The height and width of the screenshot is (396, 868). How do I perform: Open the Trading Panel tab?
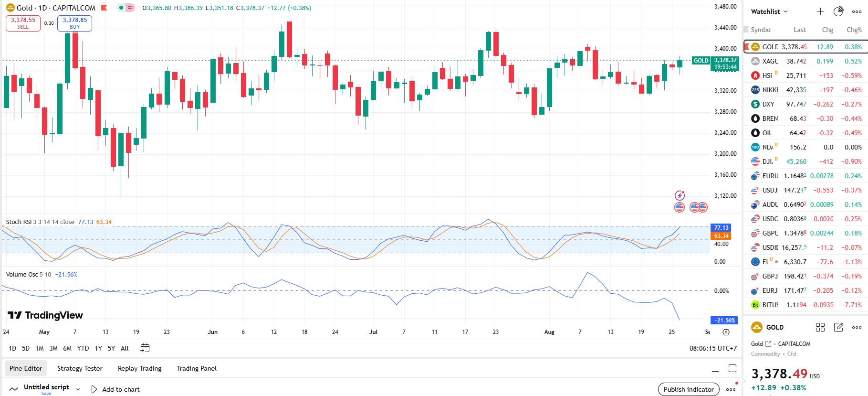tap(196, 368)
